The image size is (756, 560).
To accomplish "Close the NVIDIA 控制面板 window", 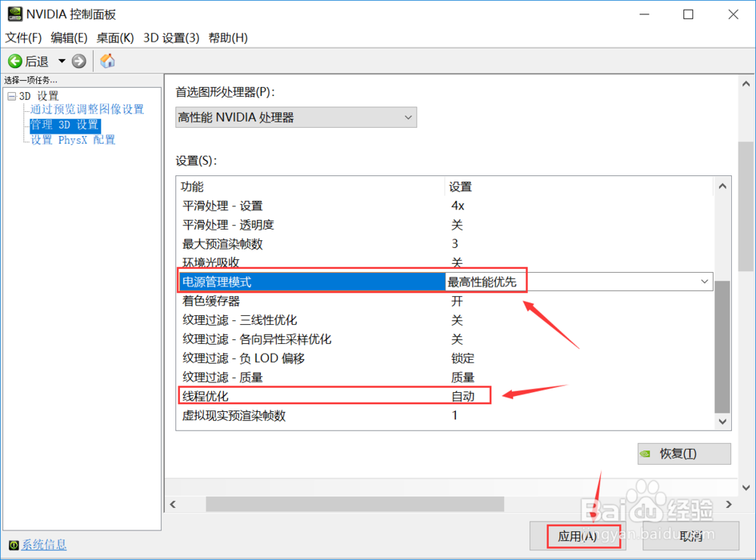I will pyautogui.click(x=733, y=14).
